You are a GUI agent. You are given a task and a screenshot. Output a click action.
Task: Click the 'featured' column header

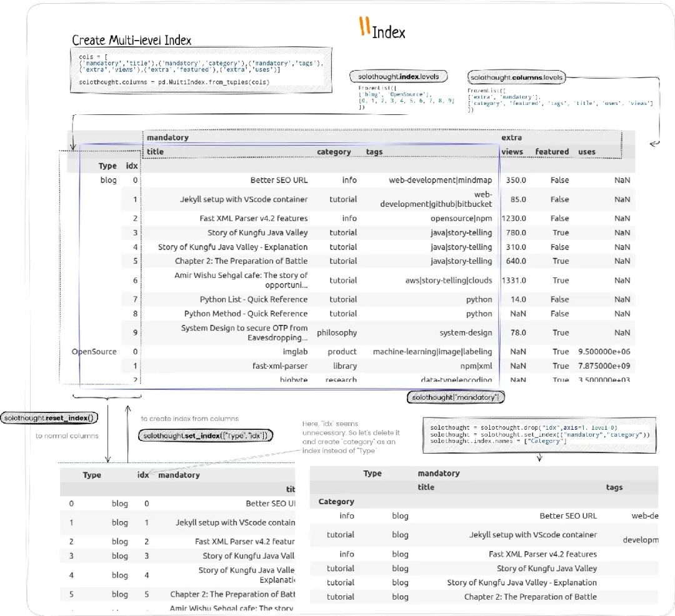click(x=552, y=151)
